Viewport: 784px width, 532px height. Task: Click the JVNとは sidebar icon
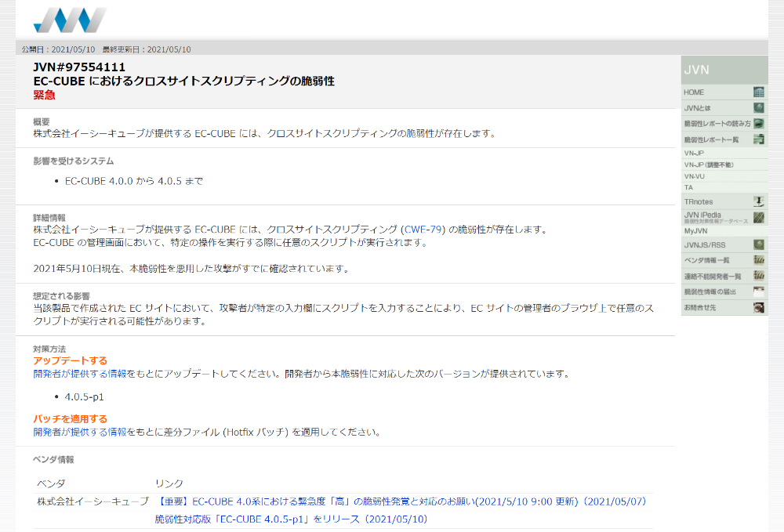click(x=758, y=108)
